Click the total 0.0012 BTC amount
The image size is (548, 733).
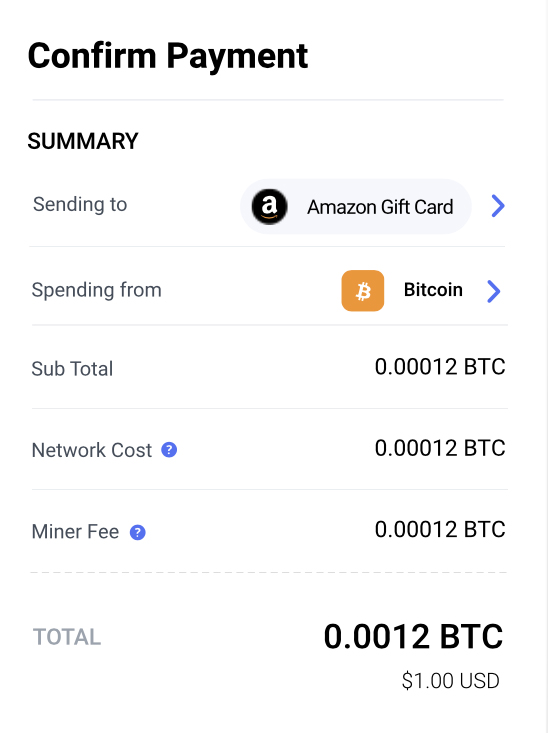[413, 636]
